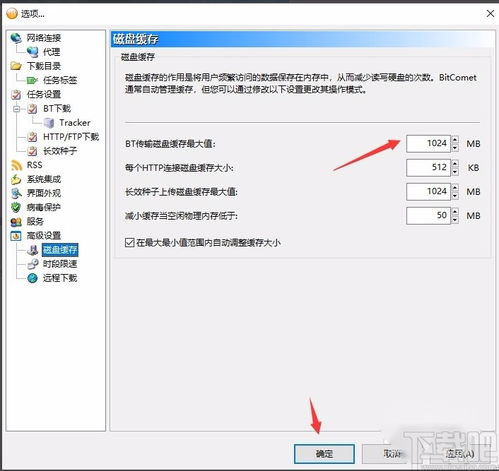Select HTTP/FTP下载 in the sidebar
The height and width of the screenshot is (471, 499).
click(x=71, y=137)
